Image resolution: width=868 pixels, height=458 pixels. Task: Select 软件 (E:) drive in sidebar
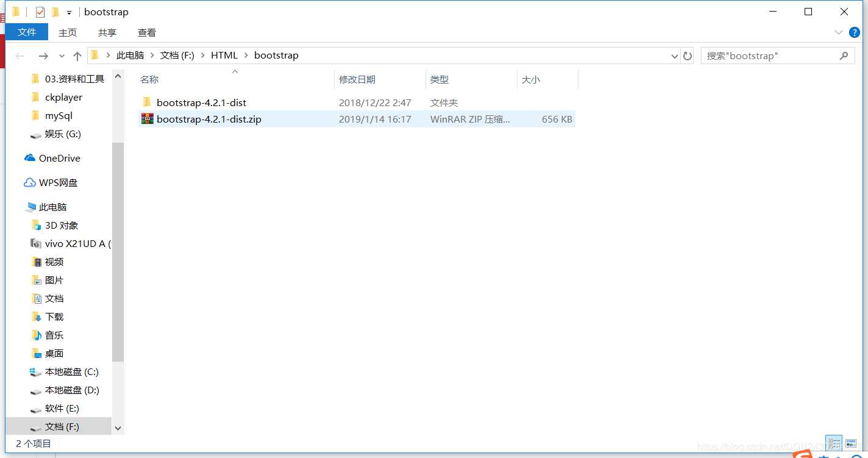(62, 408)
